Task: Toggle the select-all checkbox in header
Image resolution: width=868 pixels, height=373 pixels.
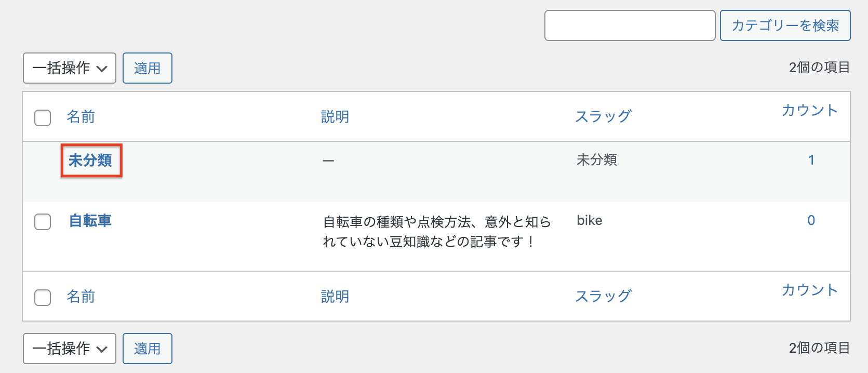Action: click(x=43, y=117)
